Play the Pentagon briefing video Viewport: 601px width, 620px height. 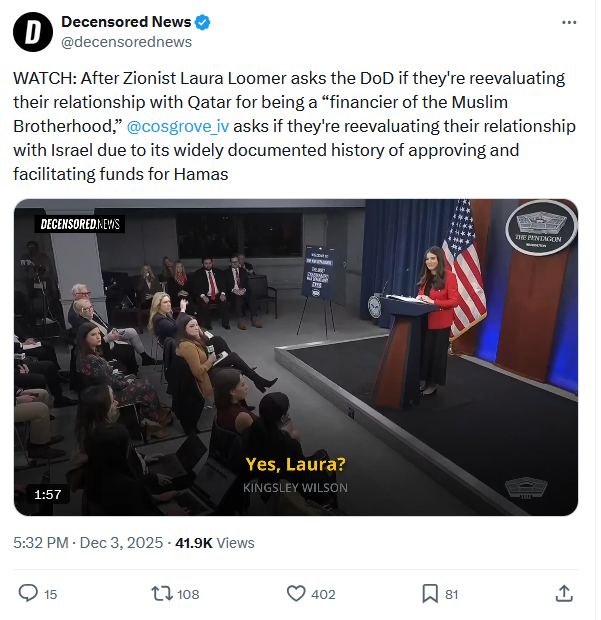[x=295, y=357]
